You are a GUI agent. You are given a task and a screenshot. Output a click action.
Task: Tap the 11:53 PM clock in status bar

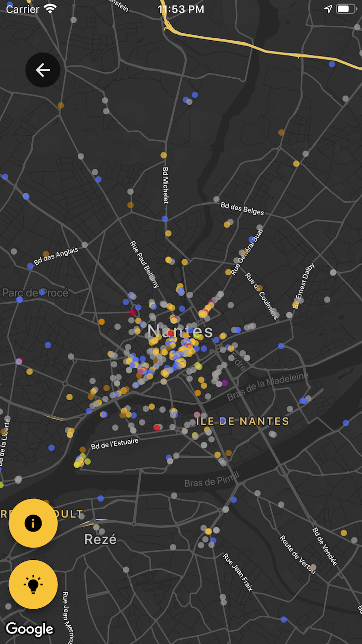pos(181,9)
